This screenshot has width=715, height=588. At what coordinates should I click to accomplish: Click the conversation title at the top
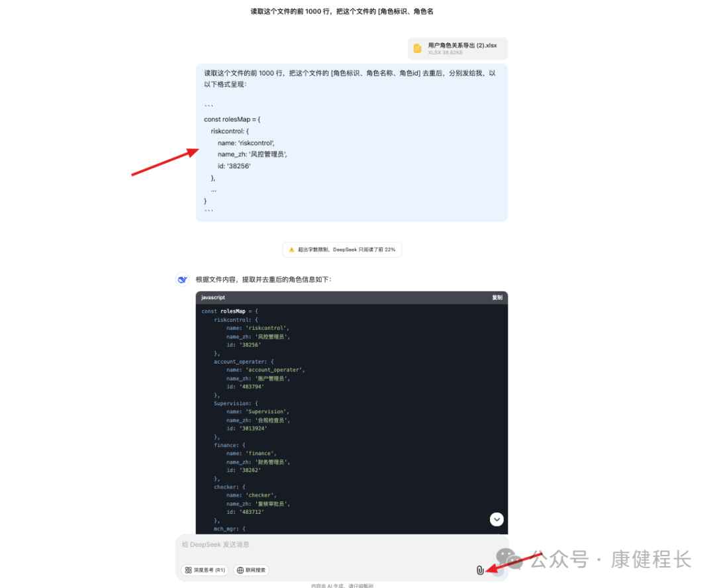pos(342,11)
